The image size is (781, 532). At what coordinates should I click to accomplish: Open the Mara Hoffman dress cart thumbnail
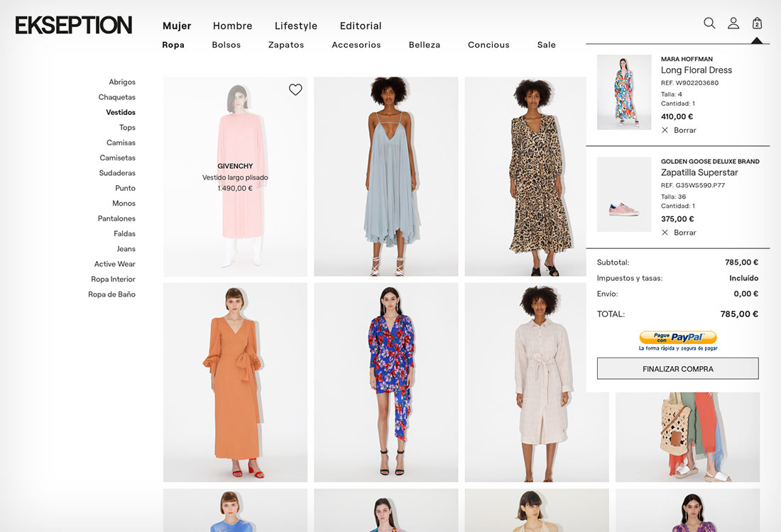(624, 92)
